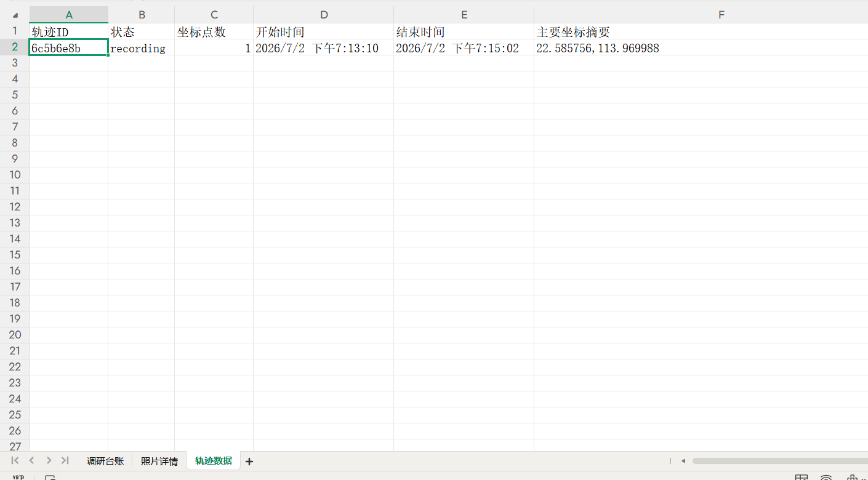This screenshot has height=480, width=868.
Task: Select row 10 header
Action: (x=15, y=175)
